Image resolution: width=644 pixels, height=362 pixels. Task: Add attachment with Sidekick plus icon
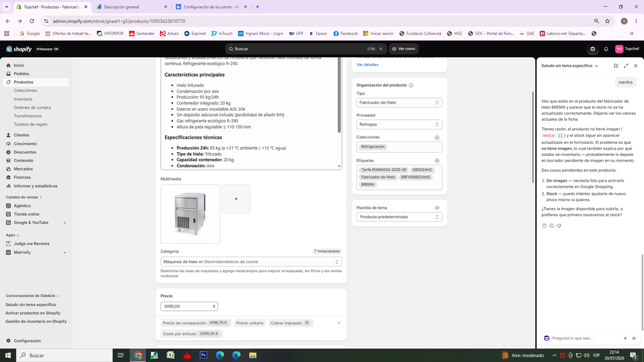[x=625, y=338]
